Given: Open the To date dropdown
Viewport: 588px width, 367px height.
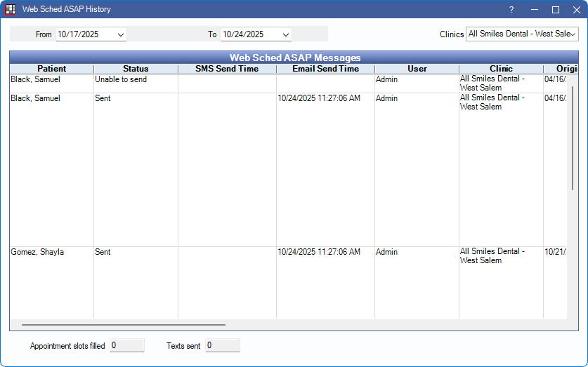Looking at the screenshot, I should tap(285, 34).
